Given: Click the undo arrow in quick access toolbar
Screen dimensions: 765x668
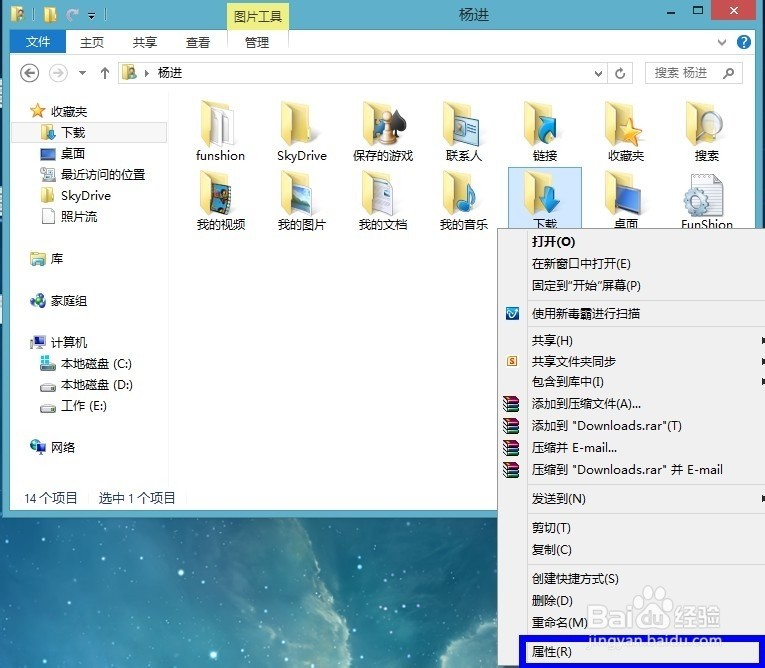Looking at the screenshot, I should pyautogui.click(x=72, y=15).
